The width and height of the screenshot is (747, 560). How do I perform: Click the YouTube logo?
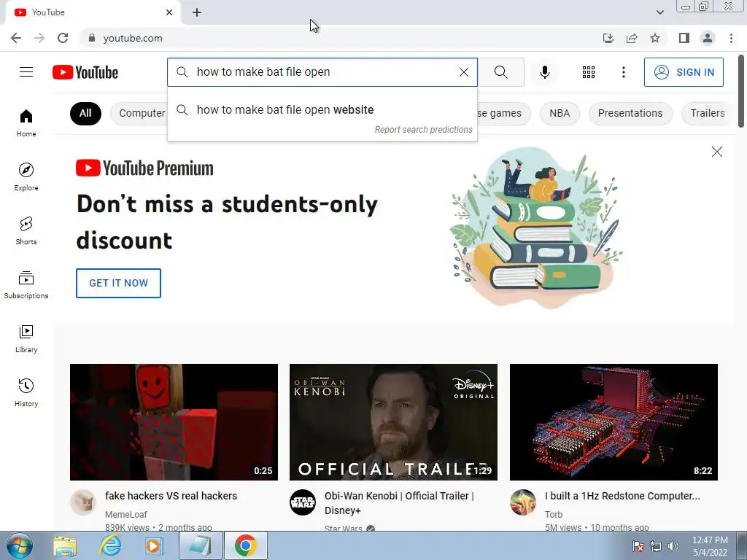(x=85, y=72)
